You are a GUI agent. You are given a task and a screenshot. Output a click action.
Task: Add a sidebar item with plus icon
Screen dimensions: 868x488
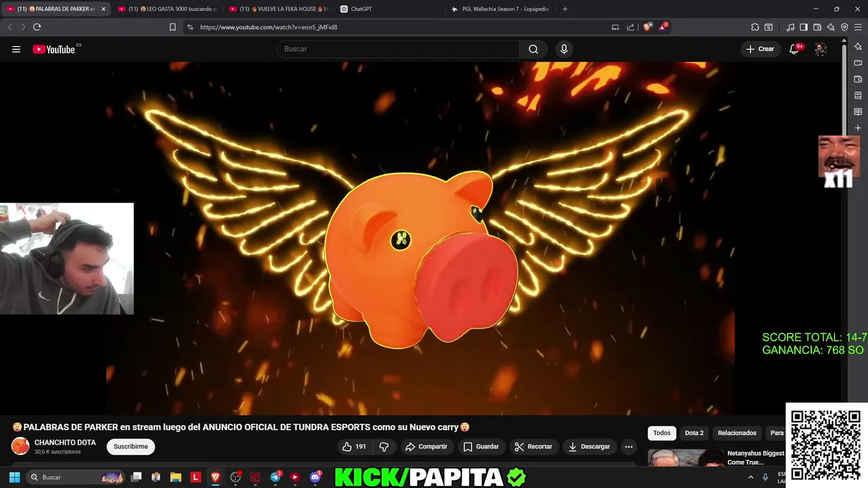(858, 128)
